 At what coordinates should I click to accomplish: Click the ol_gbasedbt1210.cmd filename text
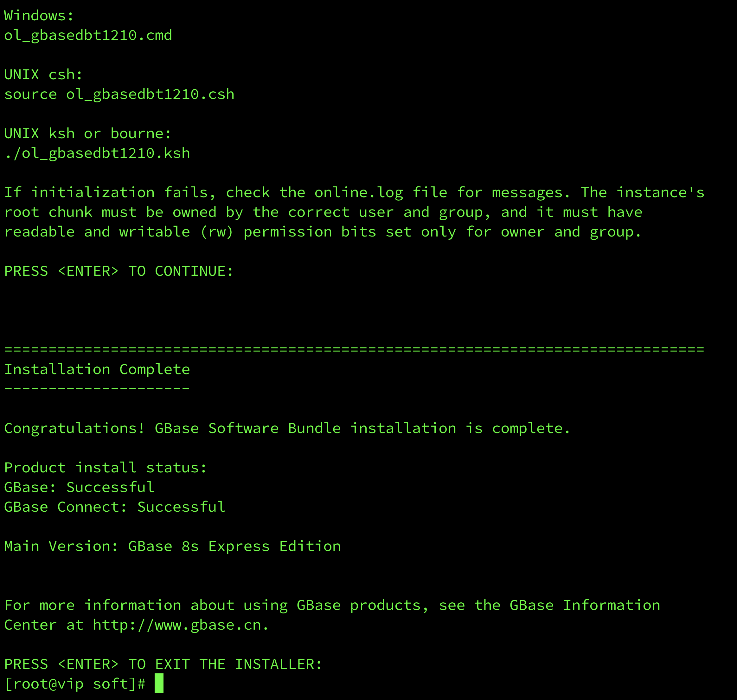(x=88, y=35)
